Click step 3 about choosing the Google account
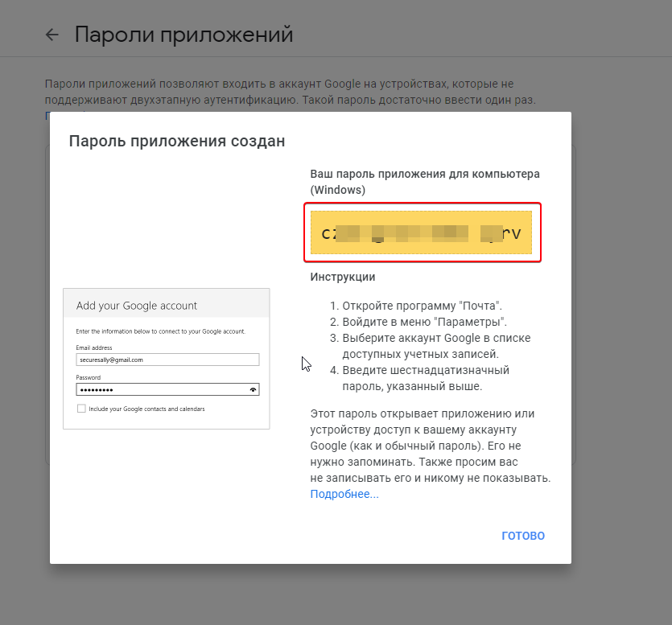672x625 pixels. tap(436, 346)
